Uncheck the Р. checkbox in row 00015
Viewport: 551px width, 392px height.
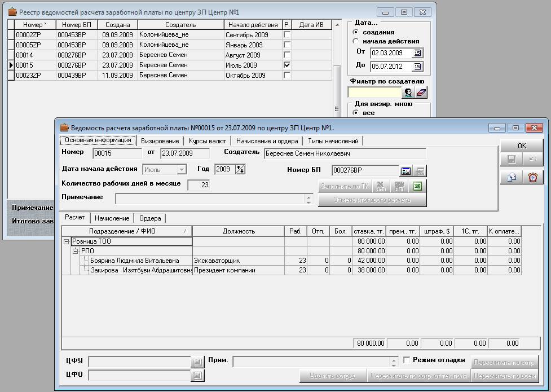(287, 65)
